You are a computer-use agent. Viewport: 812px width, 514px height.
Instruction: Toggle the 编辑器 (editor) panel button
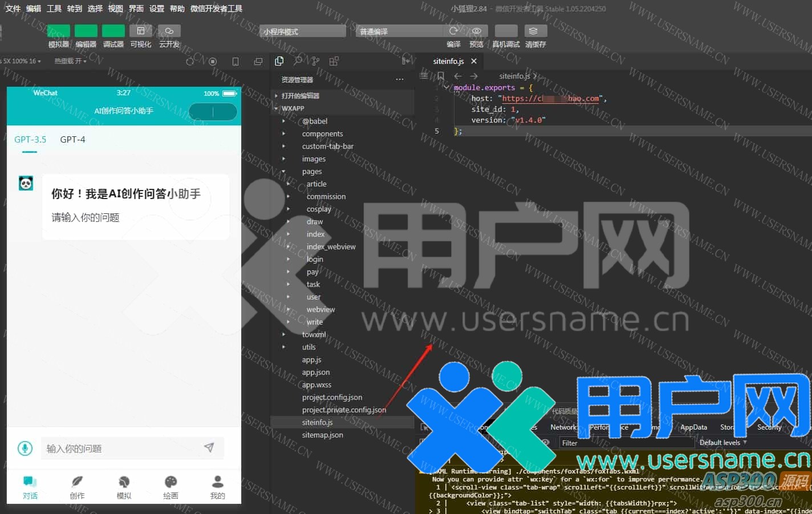[x=86, y=31]
